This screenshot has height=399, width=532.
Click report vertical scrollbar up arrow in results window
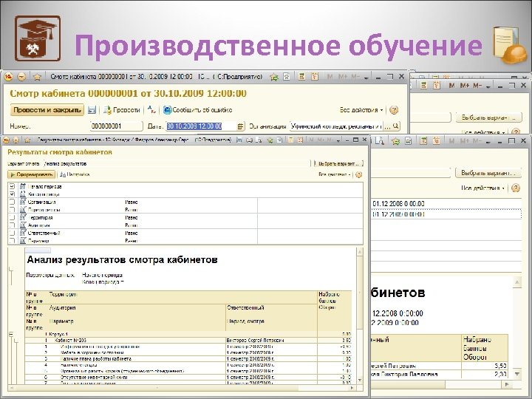pyautogui.click(x=359, y=252)
